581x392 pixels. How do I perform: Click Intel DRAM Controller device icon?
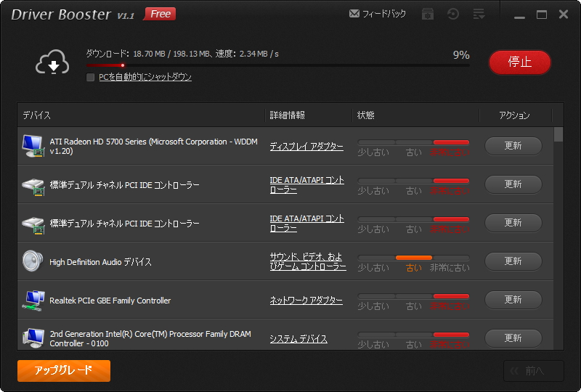33,338
